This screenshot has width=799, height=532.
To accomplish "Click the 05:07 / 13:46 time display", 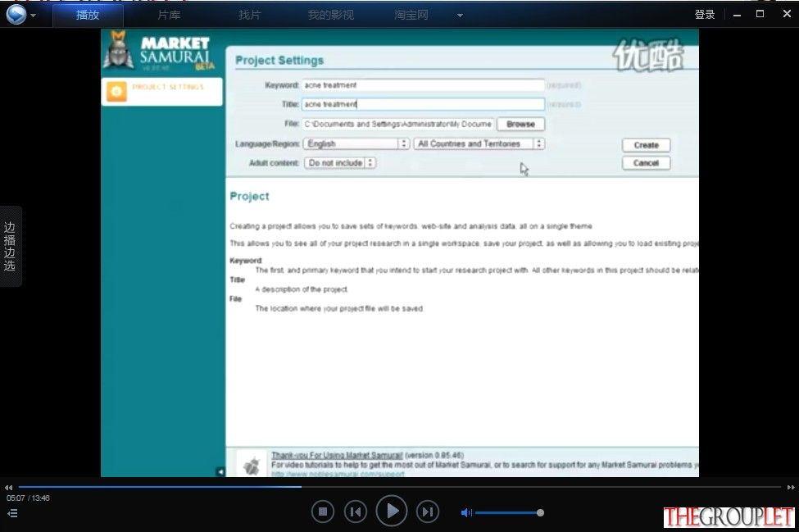I will 28,498.
